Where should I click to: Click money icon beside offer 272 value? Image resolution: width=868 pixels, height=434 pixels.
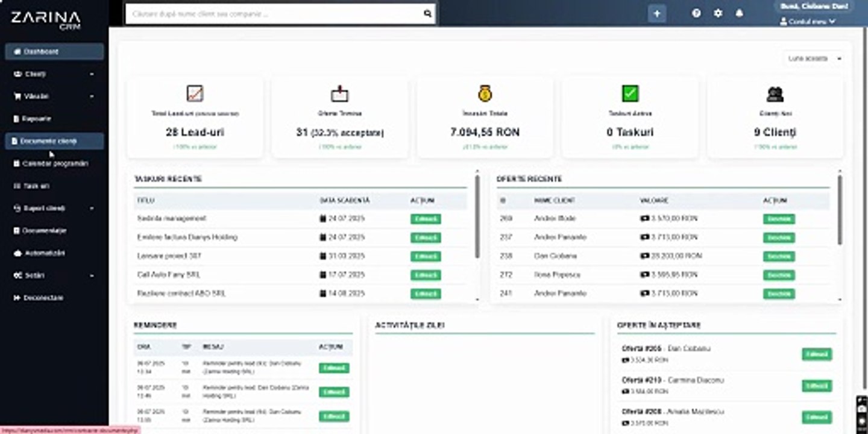pyautogui.click(x=644, y=275)
